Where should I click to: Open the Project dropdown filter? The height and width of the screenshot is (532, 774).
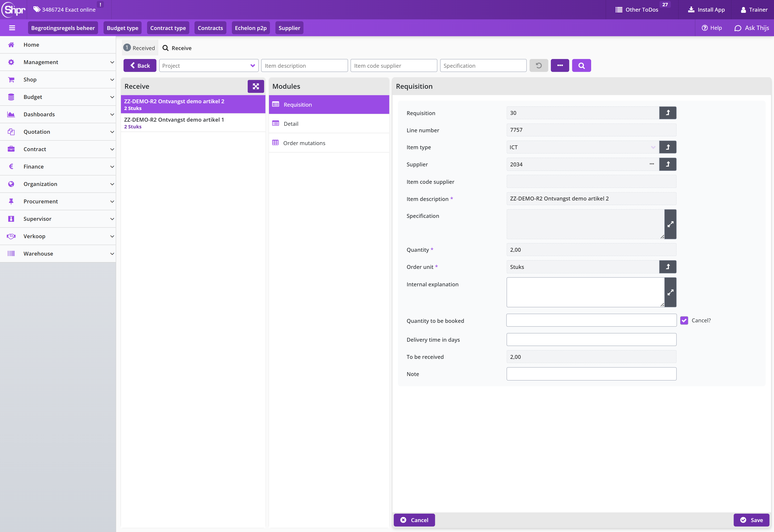[x=209, y=66]
